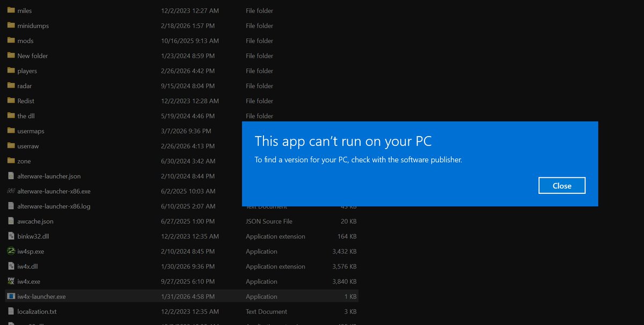Viewport: 644px width, 325px height.
Task: Select the file name alterware-launcher-x86.exe
Action: click(54, 191)
